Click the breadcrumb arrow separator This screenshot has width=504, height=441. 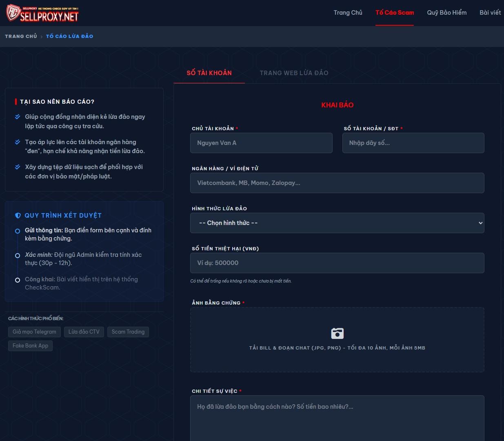[41, 37]
